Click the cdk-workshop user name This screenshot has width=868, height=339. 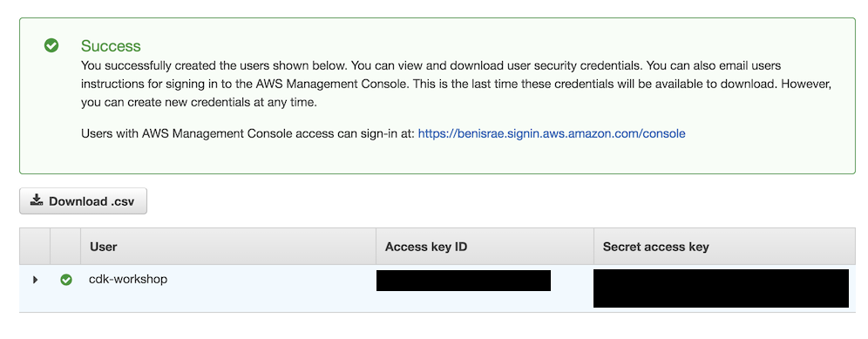128,279
